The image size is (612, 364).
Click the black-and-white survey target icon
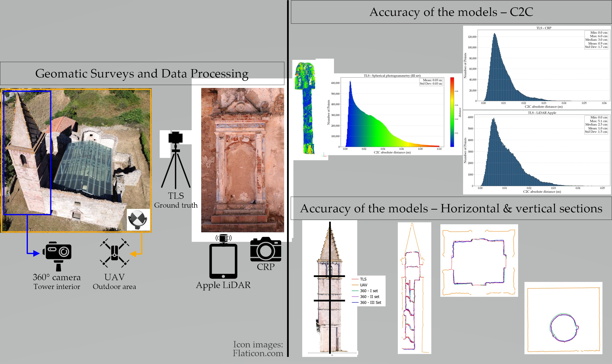point(138,220)
